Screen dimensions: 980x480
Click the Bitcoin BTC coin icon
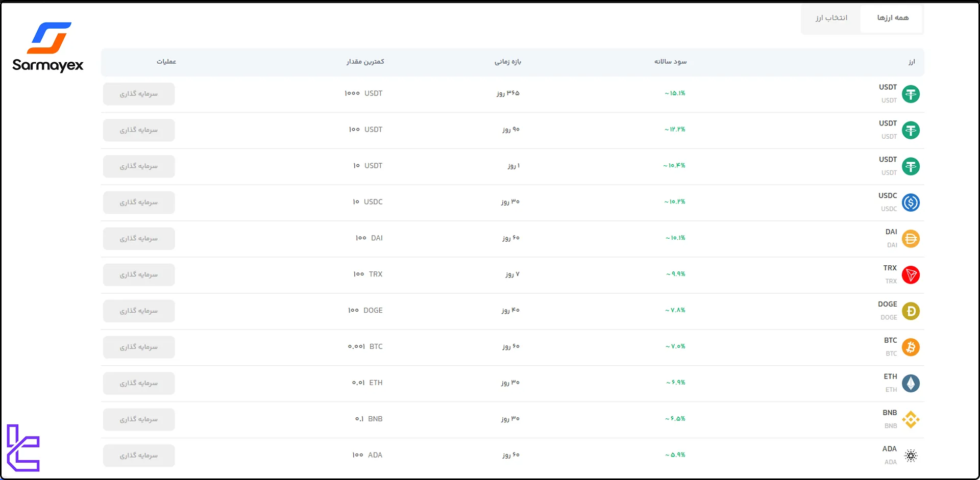912,347
